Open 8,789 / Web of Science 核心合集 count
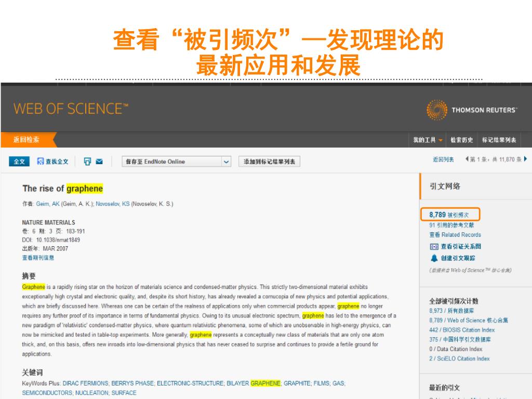 pos(469,320)
